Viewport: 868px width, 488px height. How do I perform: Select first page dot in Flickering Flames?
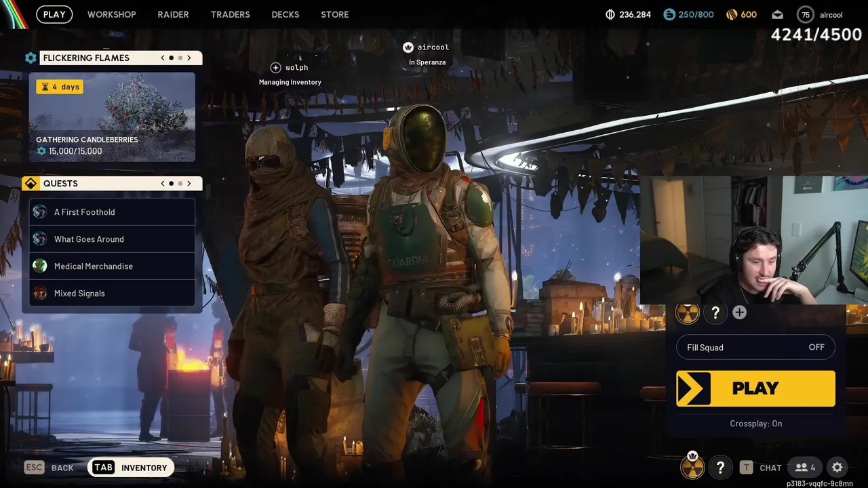coord(172,58)
